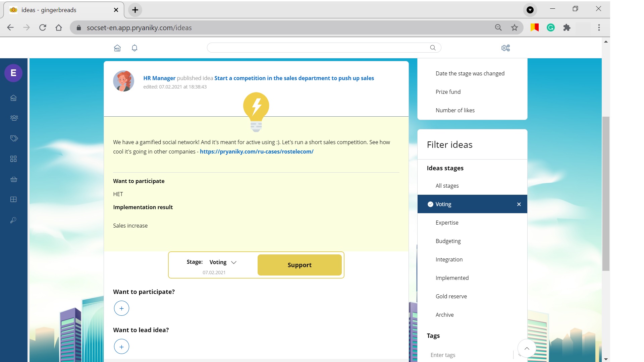This screenshot has height=362, width=644.
Task: Remove the Voting filter with X
Action: (x=519, y=204)
